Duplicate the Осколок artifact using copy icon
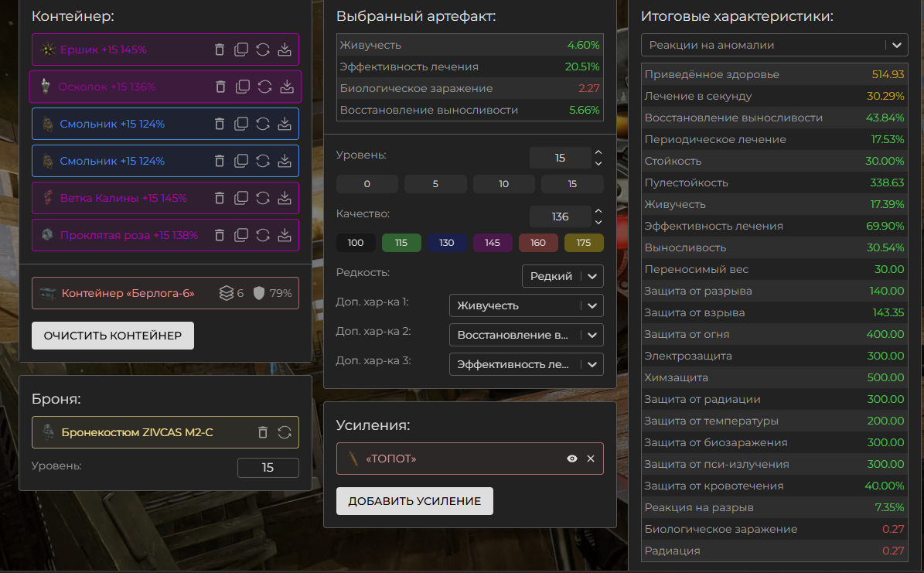The height and width of the screenshot is (573, 924). (243, 87)
